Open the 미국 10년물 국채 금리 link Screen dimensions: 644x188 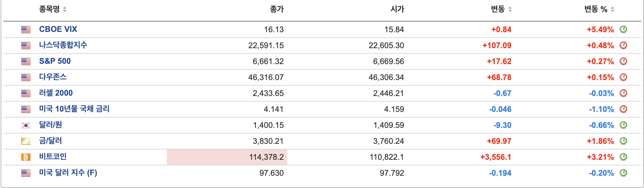[x=74, y=109]
